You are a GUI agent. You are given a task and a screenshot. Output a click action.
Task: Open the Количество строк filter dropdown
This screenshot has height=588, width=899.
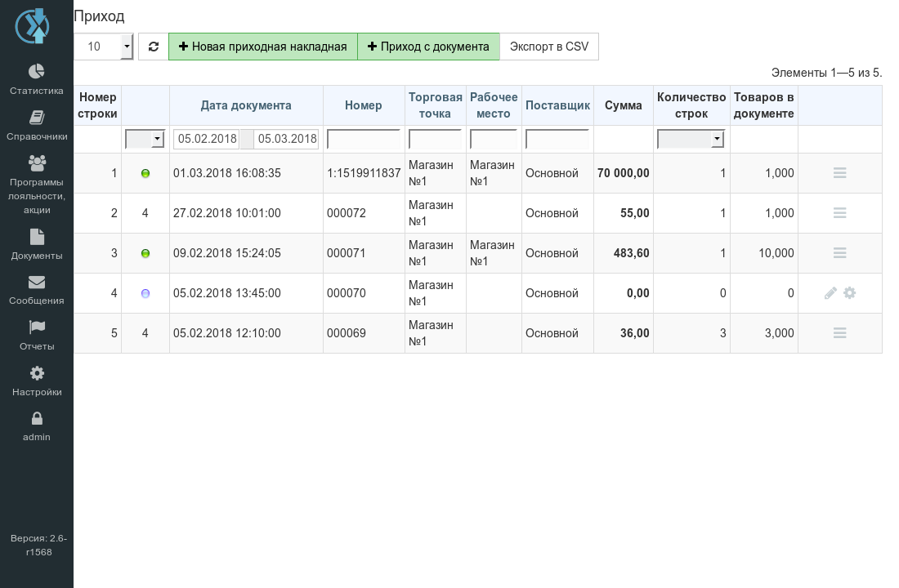point(691,139)
